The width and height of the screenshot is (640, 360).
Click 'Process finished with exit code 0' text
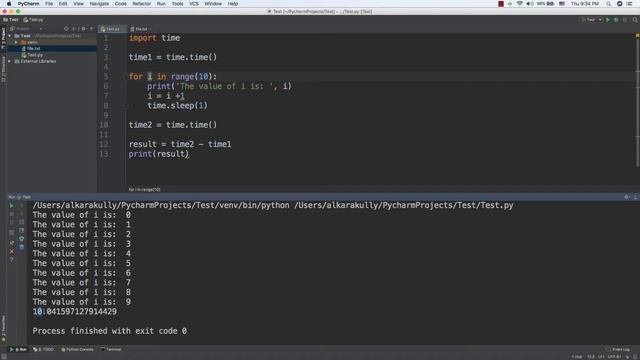click(x=110, y=331)
